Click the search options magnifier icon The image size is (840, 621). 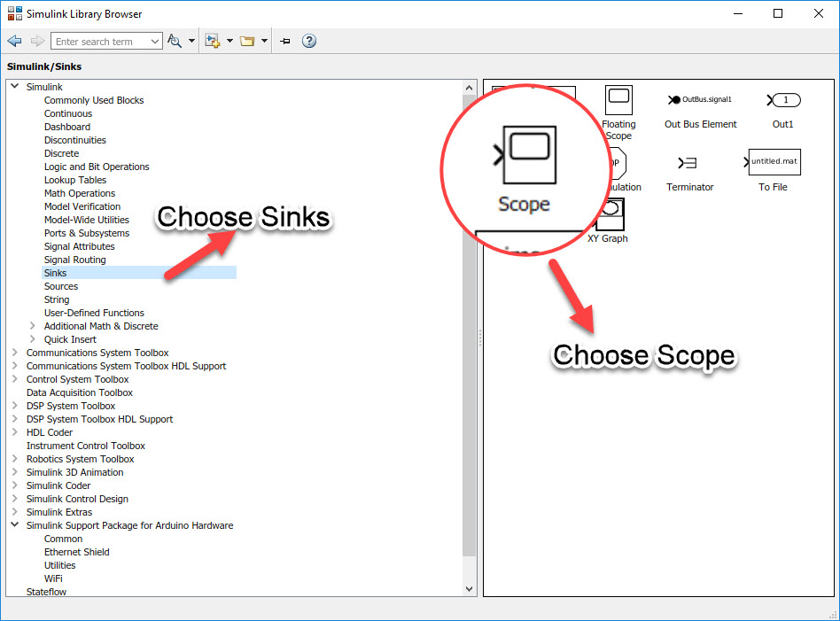coord(174,41)
